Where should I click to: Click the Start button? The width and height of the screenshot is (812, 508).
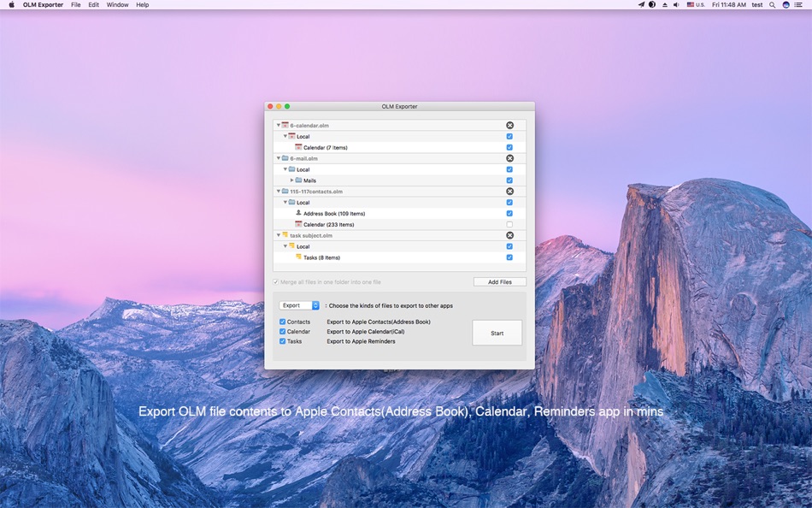click(497, 333)
